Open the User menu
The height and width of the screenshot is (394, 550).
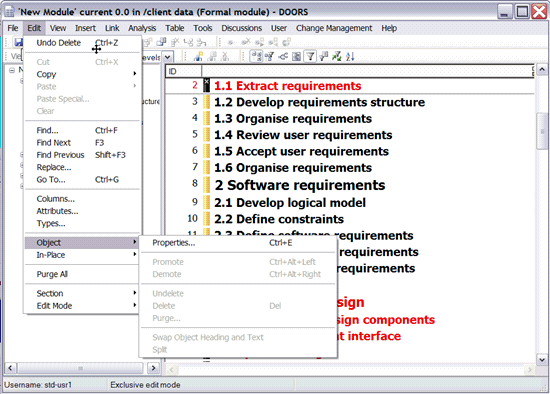pos(279,28)
